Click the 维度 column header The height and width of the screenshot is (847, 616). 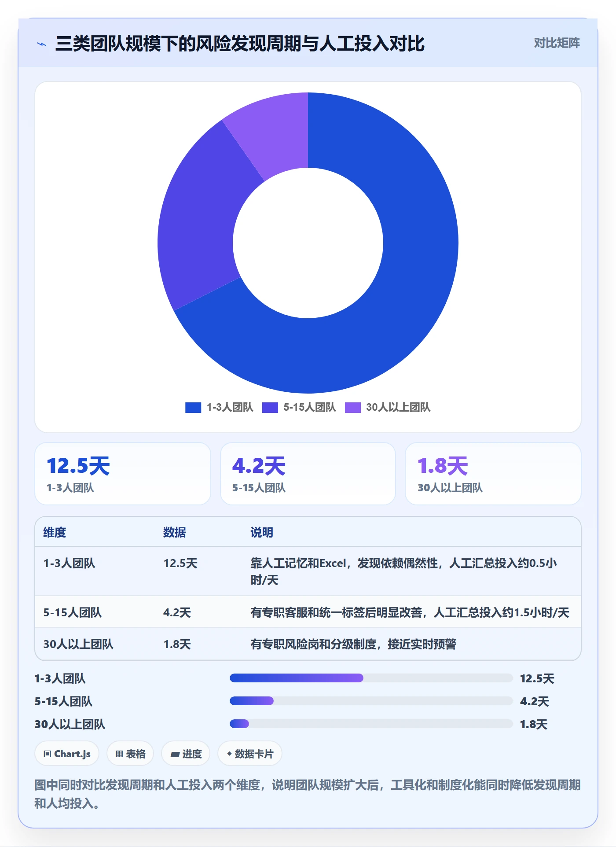55,532
